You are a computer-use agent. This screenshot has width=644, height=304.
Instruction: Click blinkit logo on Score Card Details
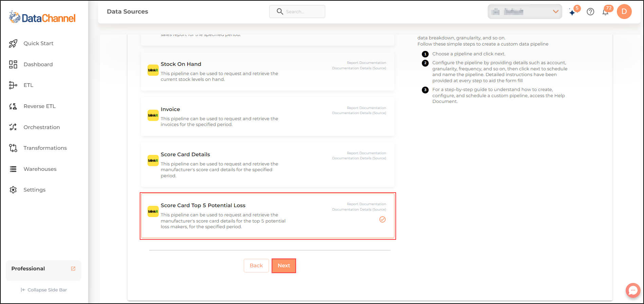(153, 161)
